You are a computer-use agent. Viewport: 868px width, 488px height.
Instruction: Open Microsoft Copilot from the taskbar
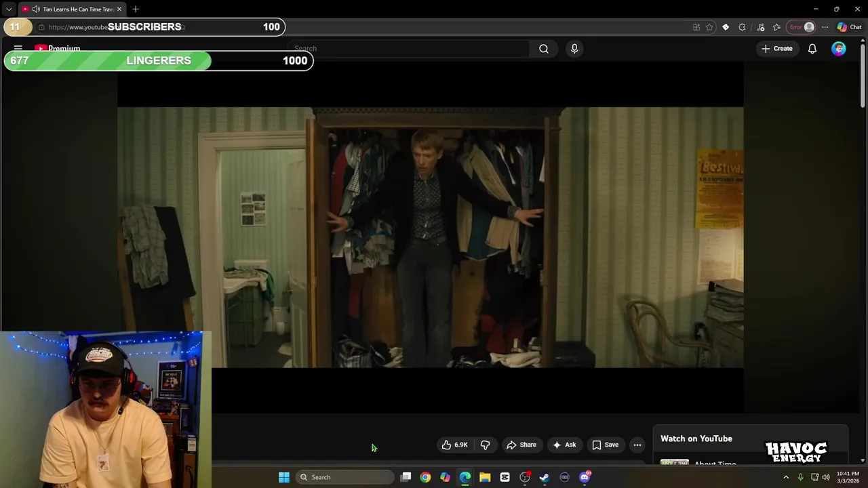(x=445, y=477)
